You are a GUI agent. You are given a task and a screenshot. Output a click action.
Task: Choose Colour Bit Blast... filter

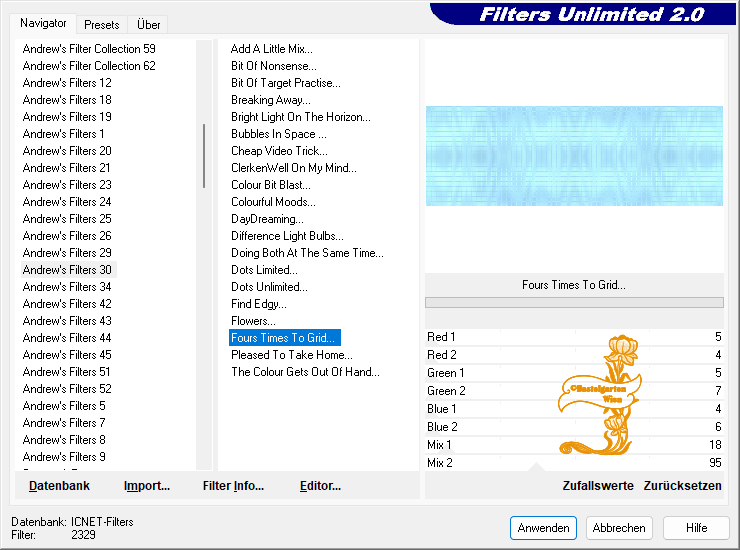click(270, 185)
